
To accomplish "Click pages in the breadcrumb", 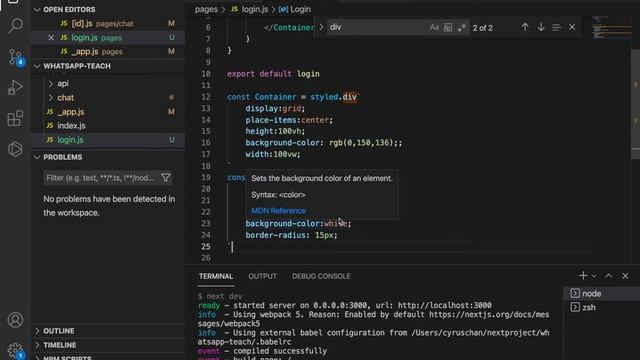I will coord(206,9).
